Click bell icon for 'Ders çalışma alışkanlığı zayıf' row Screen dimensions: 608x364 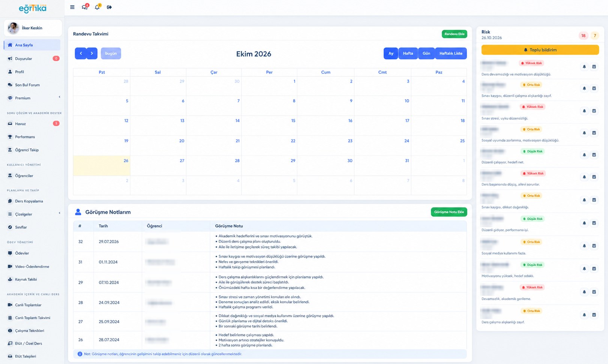click(584, 315)
